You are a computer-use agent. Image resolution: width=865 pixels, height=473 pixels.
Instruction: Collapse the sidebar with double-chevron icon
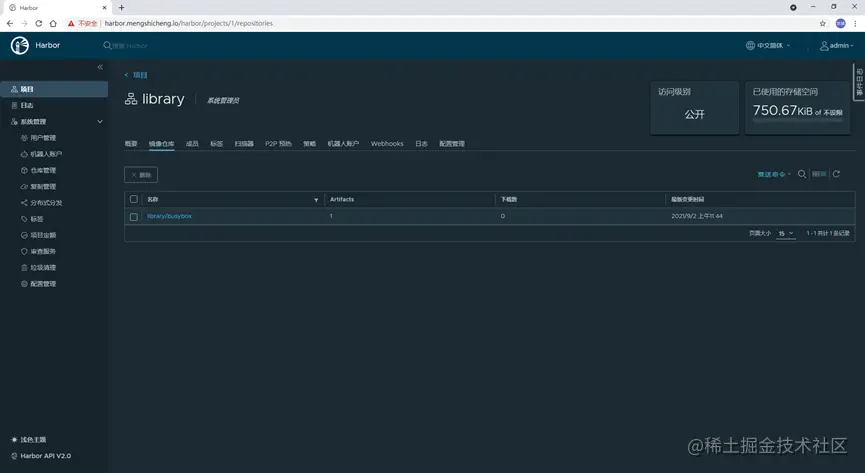[x=100, y=67]
